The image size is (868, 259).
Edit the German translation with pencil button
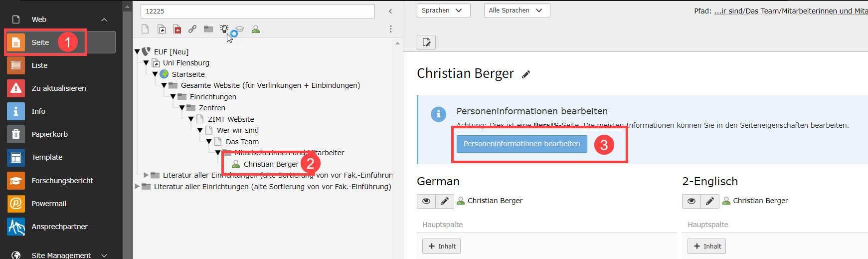click(444, 201)
